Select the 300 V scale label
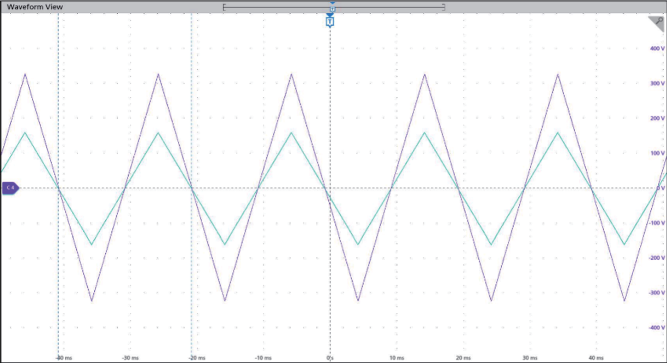 [657, 83]
